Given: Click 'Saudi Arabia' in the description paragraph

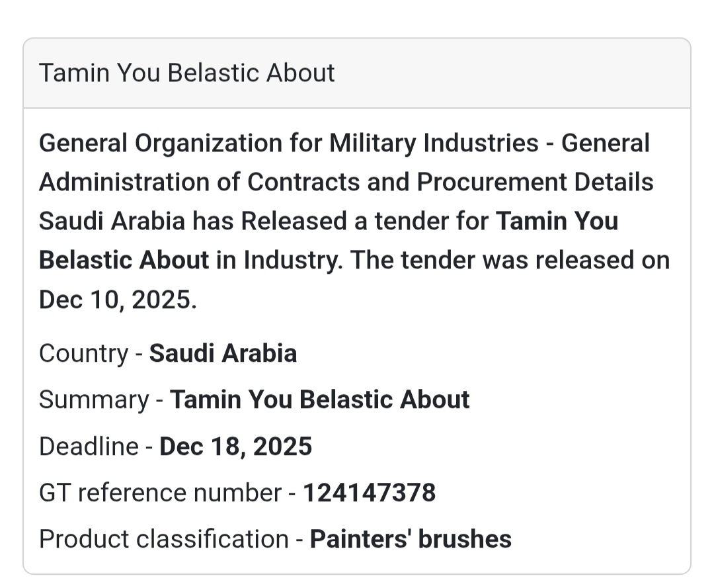Looking at the screenshot, I should 112,221.
